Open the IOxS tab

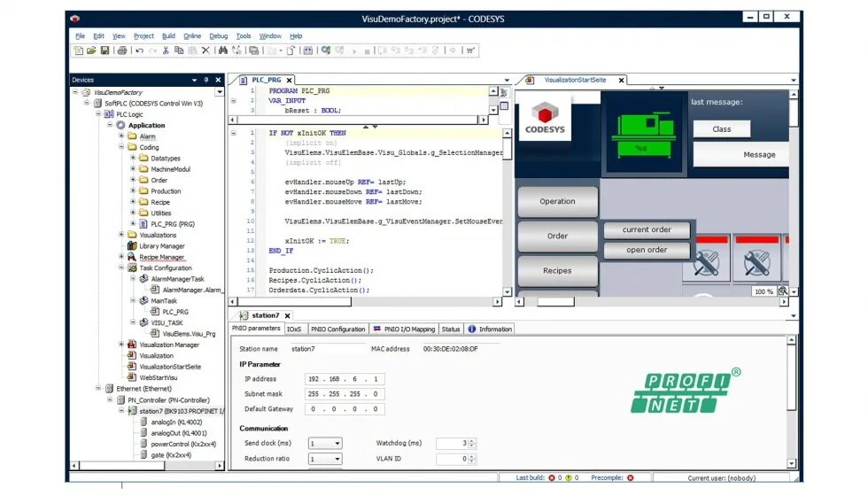tap(294, 329)
